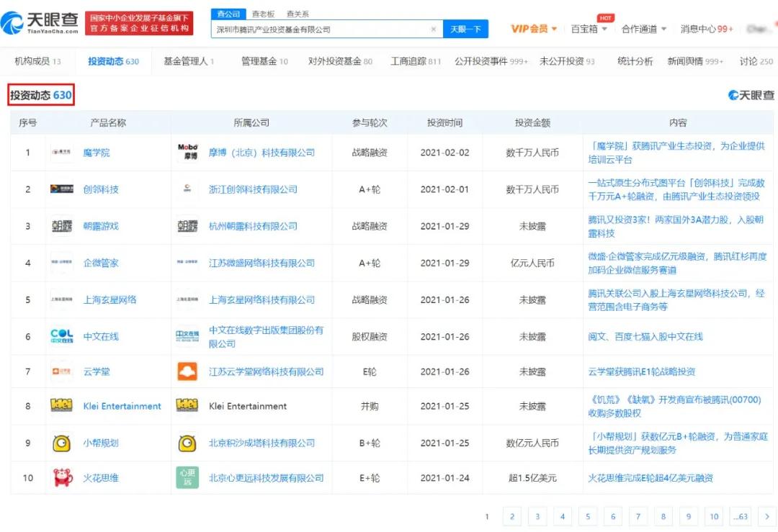Switch to 新闻舆情 tab
This screenshot has height=532, width=778.
click(695, 61)
